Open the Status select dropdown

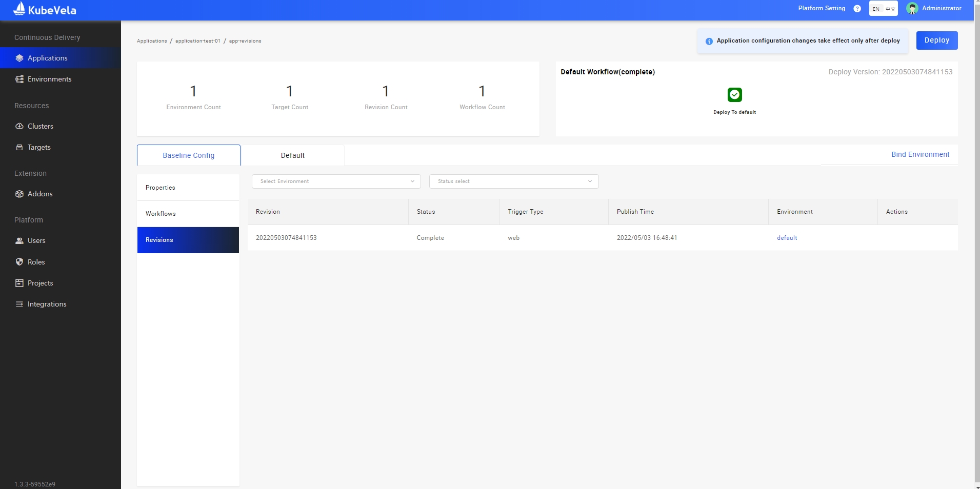(x=513, y=181)
